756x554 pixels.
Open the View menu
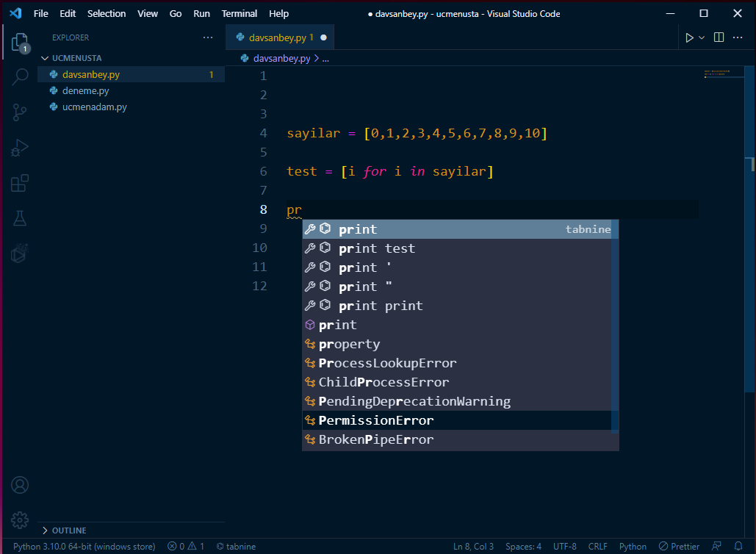tap(148, 13)
